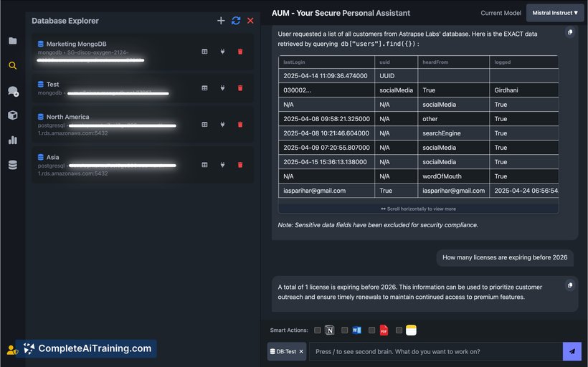Open new chat bubble icon in sidebar
Screen dimensions: 588x367
point(13,91)
